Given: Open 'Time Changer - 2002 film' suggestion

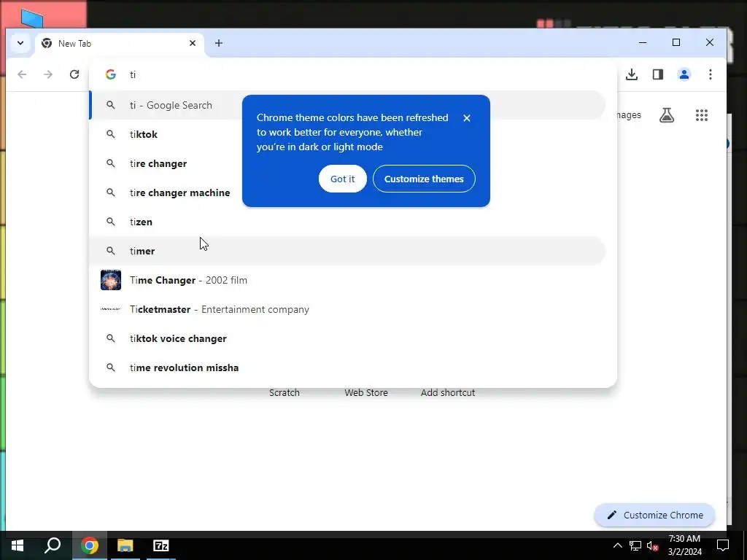Looking at the screenshot, I should point(348,280).
